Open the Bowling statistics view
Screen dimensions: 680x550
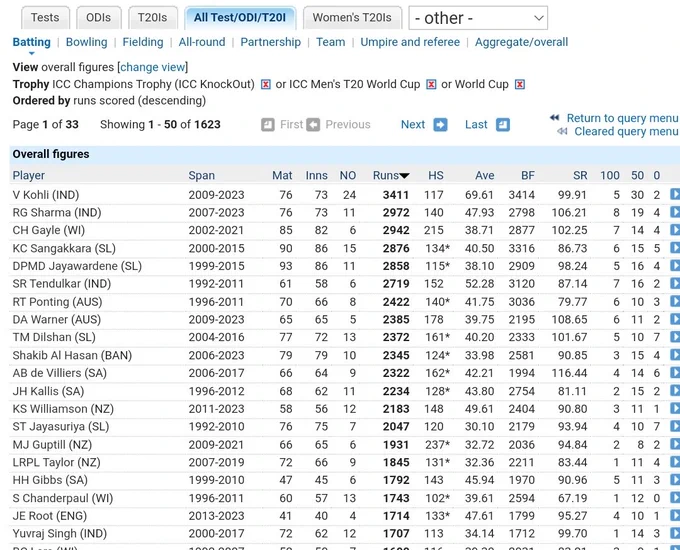click(x=86, y=42)
